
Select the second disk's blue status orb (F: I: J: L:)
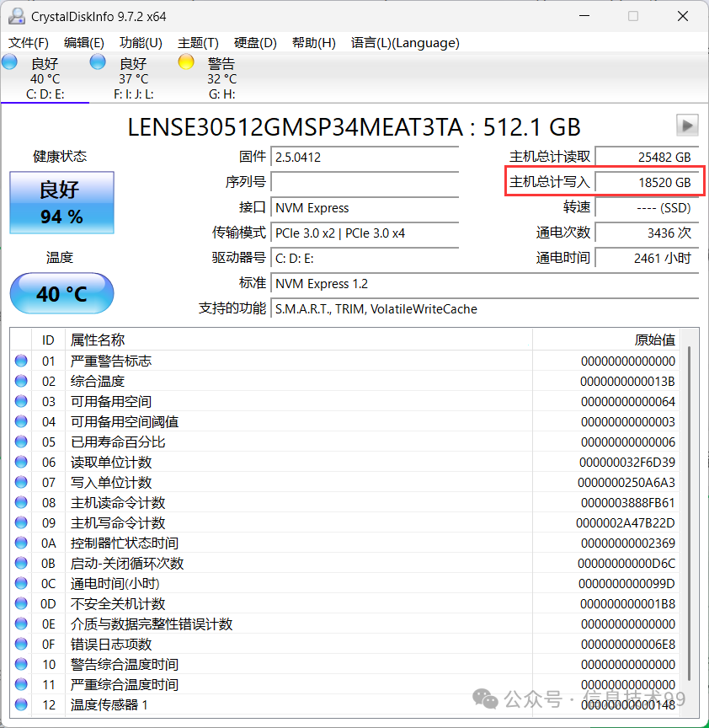coord(98,62)
